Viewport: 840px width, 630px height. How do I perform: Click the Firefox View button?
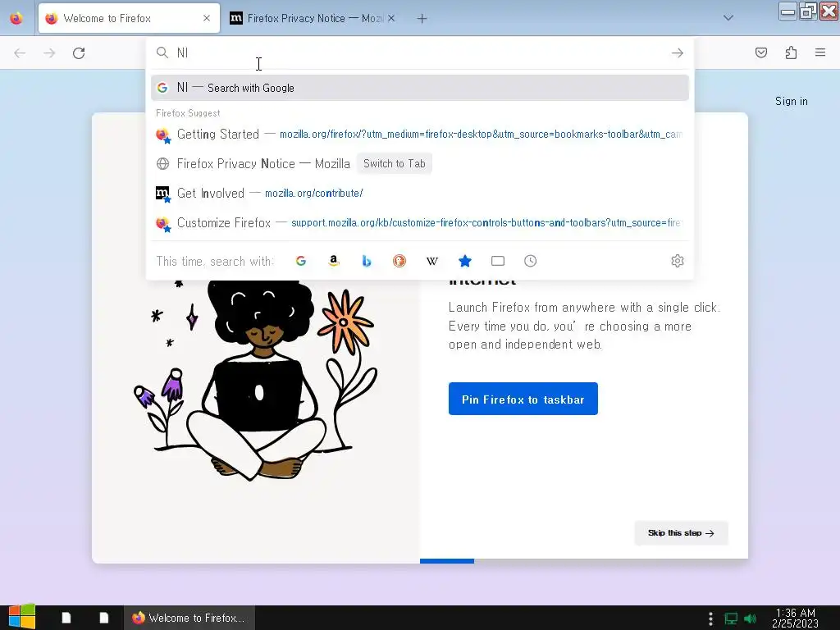(x=16, y=18)
